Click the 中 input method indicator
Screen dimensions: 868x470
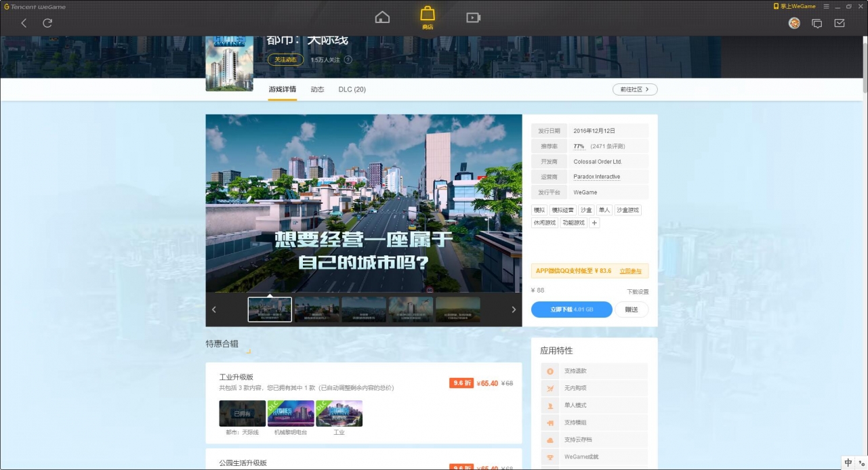pos(848,463)
